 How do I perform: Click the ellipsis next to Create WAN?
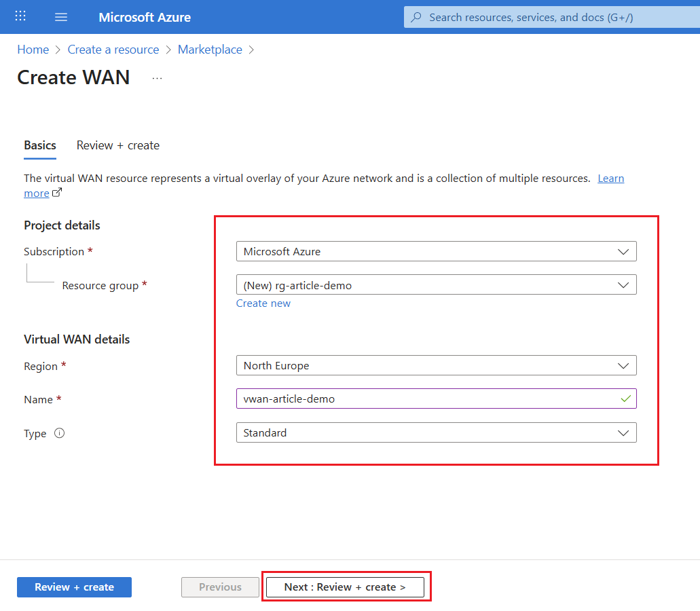157,78
